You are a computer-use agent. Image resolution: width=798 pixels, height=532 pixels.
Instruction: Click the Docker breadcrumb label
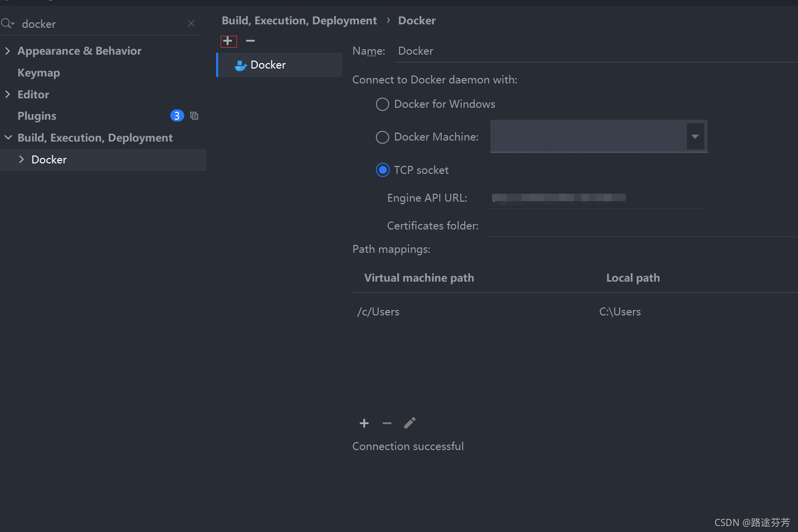(416, 20)
